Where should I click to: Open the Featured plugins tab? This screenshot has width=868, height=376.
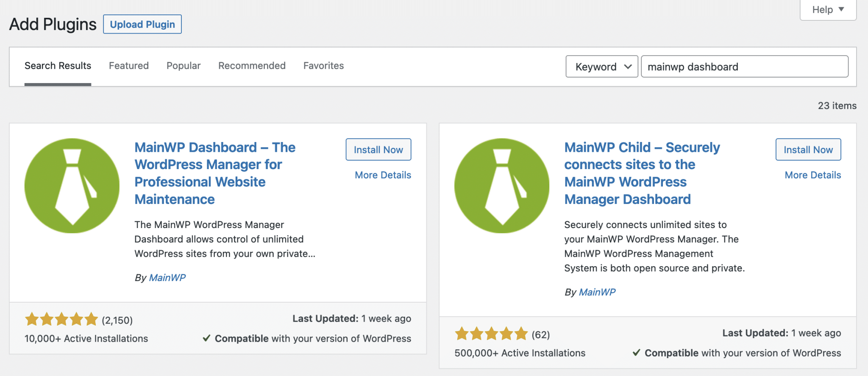click(x=129, y=66)
